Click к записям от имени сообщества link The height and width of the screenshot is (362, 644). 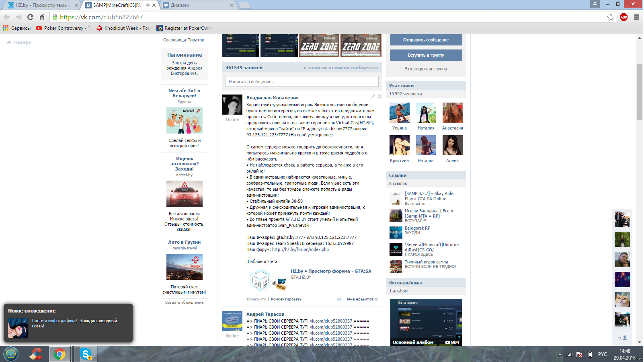341,68
